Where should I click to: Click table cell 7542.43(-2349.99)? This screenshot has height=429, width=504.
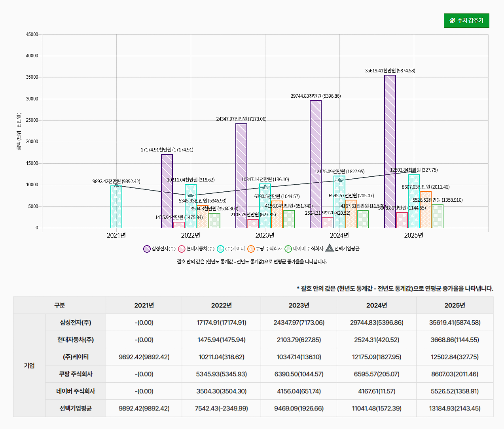pos(222,408)
